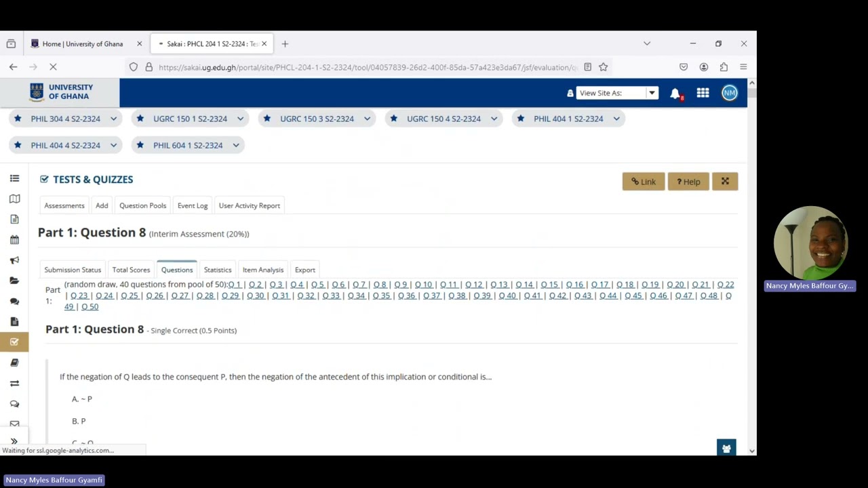Switch to the Submission Status tab
The width and height of the screenshot is (868, 488).
(73, 270)
